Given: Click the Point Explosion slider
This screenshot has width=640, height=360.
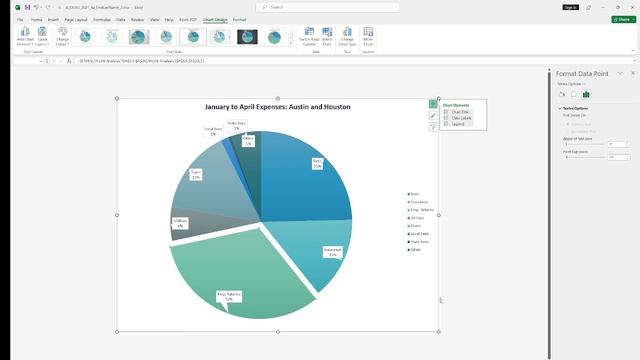Looking at the screenshot, I should 584,157.
